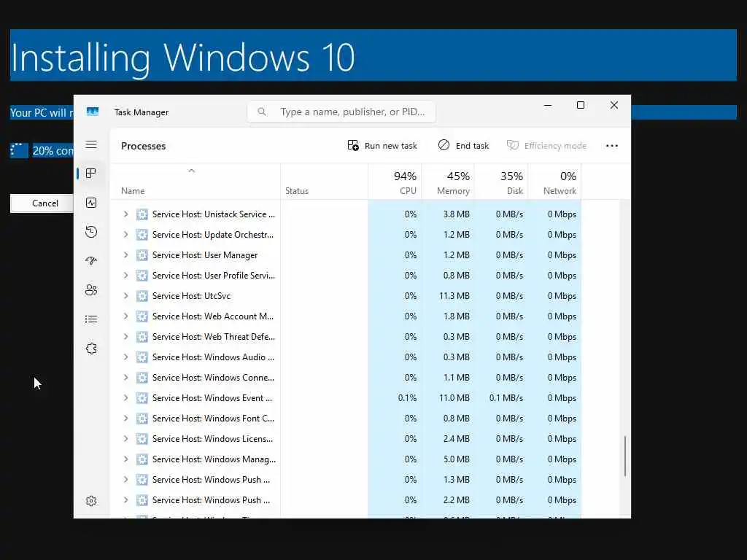747x560 pixels.
Task: Click the search magnifier icon
Action: (262, 112)
